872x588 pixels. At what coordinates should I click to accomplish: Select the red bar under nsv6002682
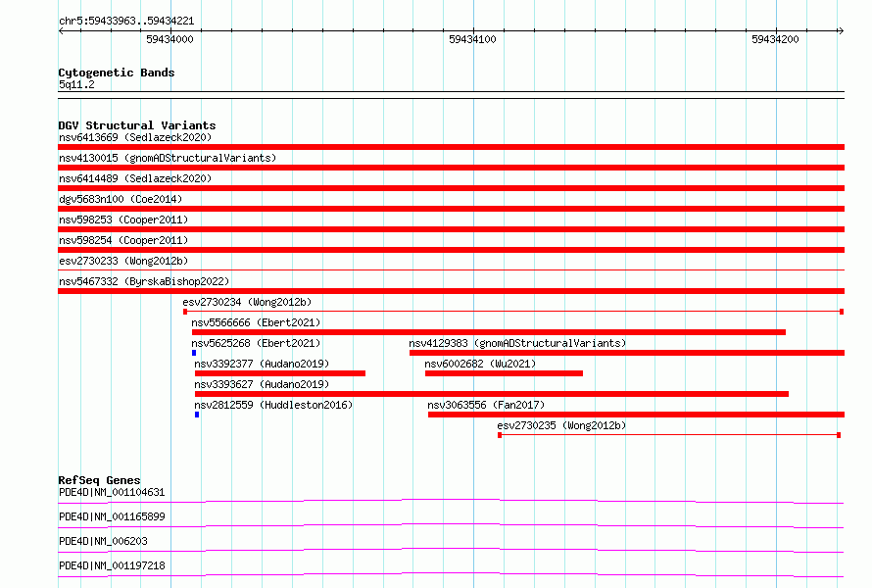pyautogui.click(x=504, y=373)
